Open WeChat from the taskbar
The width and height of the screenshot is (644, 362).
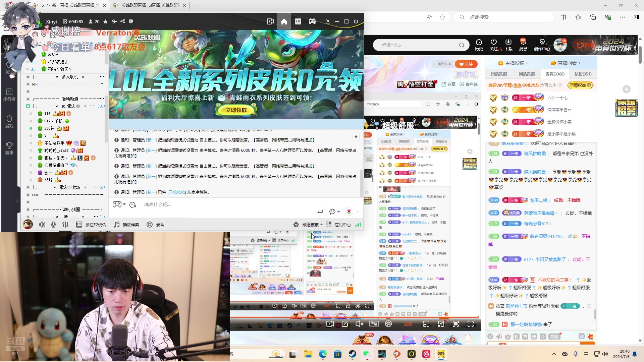[x=367, y=354]
